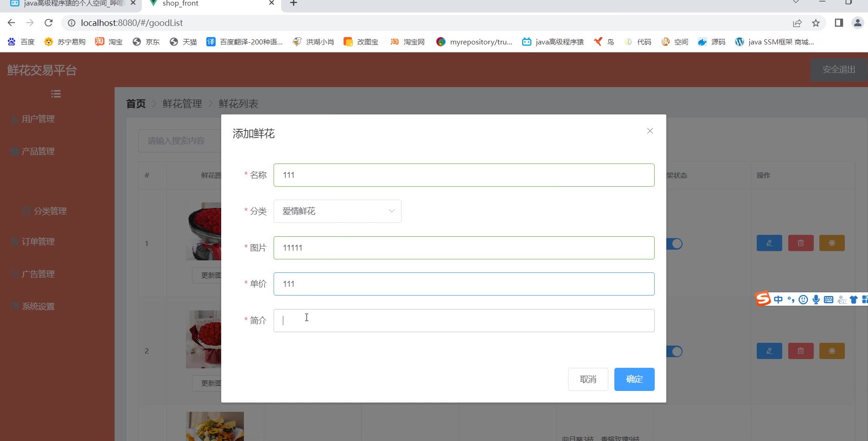The image size is (868, 441).
Task: Open the myrepository bookmark
Action: (474, 42)
